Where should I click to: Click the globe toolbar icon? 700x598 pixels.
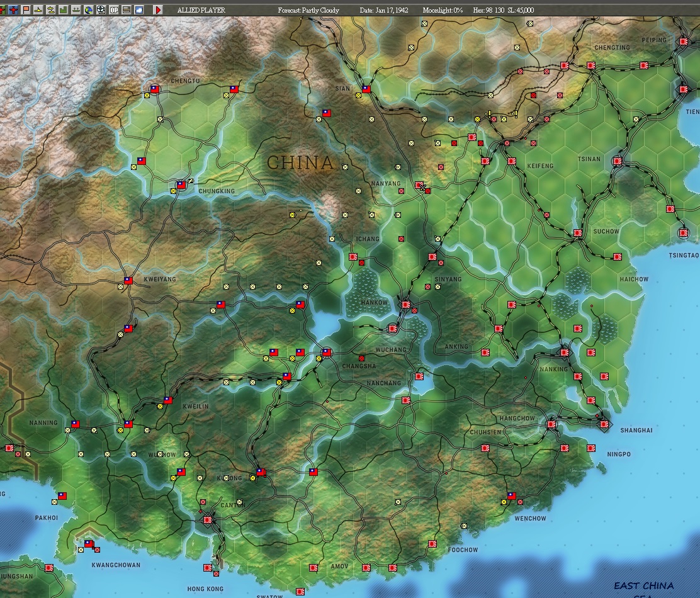[x=89, y=9]
